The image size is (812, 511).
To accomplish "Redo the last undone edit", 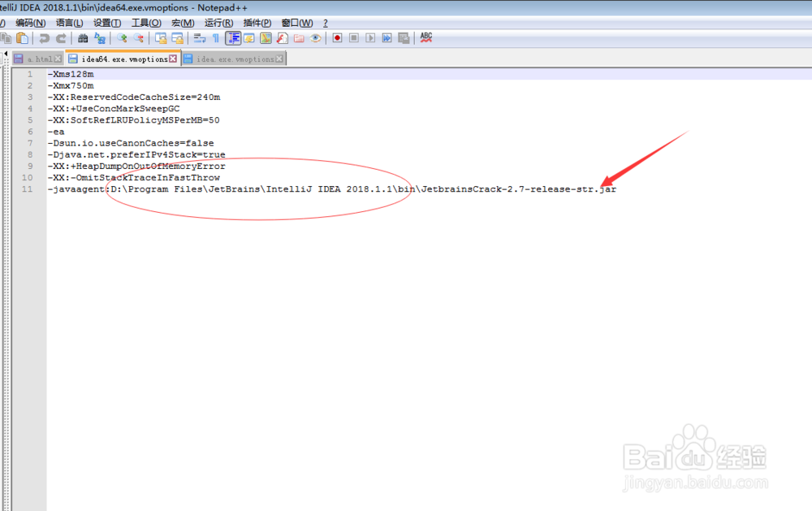I will (61, 38).
